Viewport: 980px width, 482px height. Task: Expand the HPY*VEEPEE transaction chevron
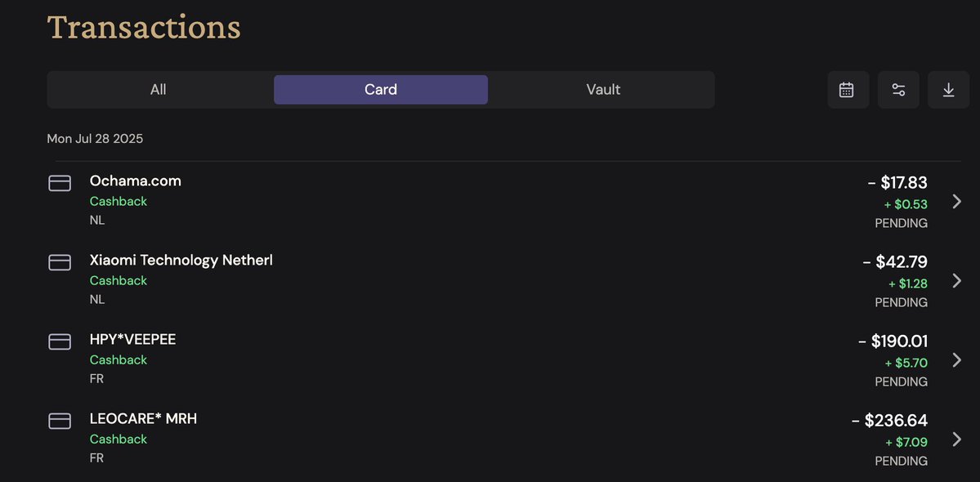click(956, 359)
